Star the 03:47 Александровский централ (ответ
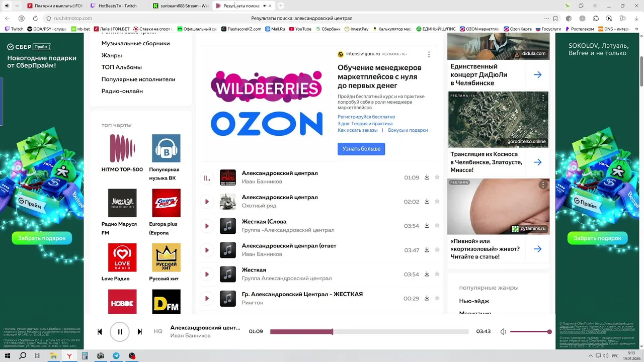 pos(437,249)
